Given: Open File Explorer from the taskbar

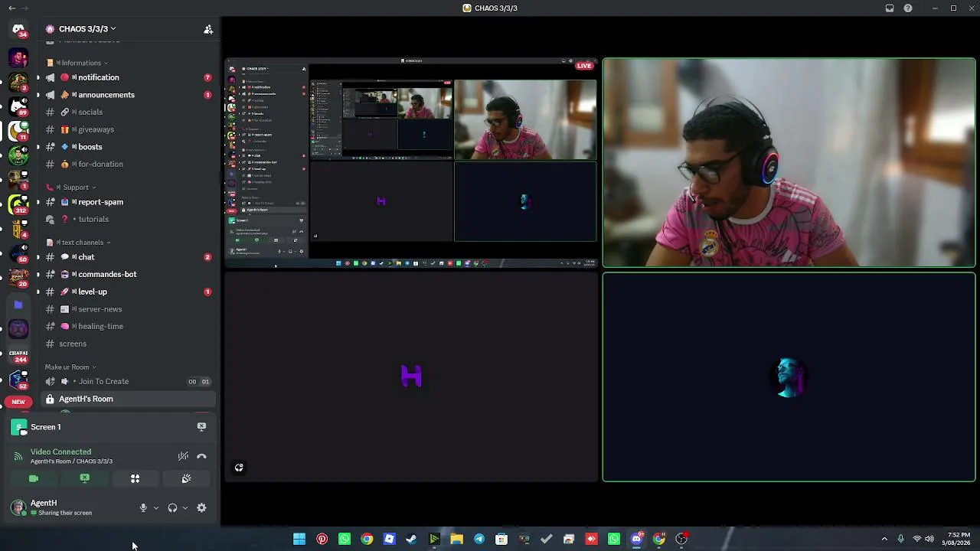Looking at the screenshot, I should click(x=456, y=539).
